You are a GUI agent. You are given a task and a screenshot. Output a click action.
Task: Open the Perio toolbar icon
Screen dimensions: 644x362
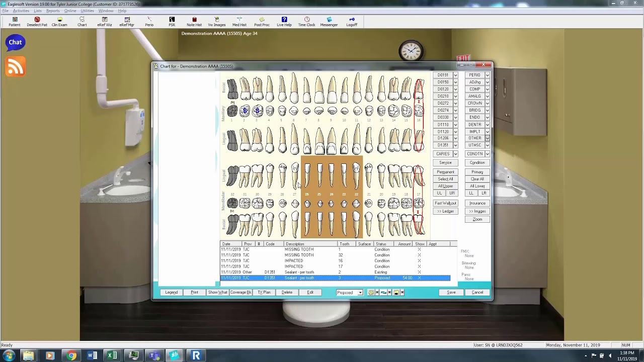tap(149, 22)
